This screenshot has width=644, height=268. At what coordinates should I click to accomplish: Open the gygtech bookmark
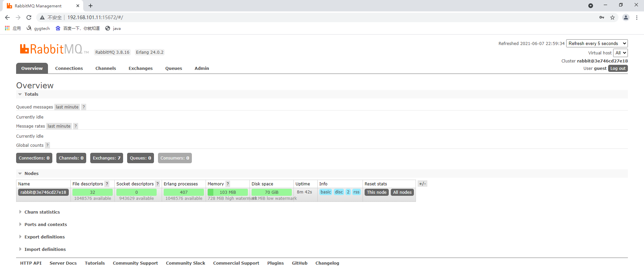tap(38, 28)
